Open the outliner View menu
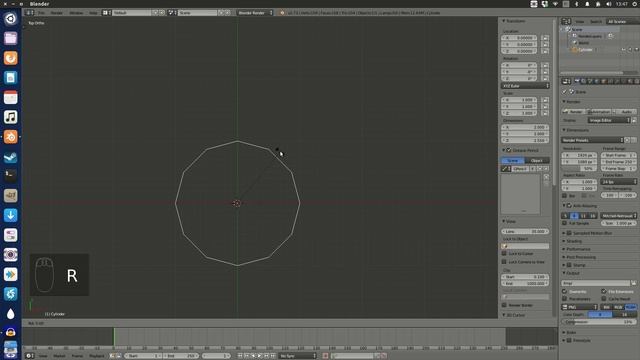Image resolution: width=640 pixels, height=360 pixels. (579, 21)
